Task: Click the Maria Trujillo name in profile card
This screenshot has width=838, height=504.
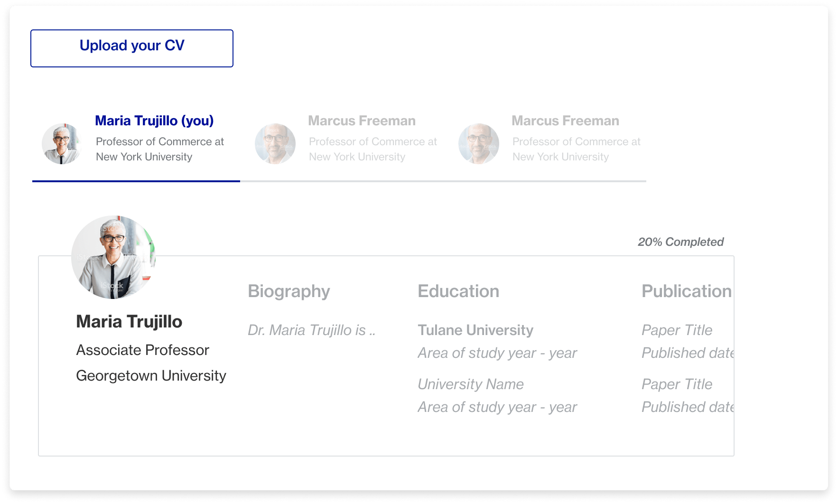Action: point(129,322)
